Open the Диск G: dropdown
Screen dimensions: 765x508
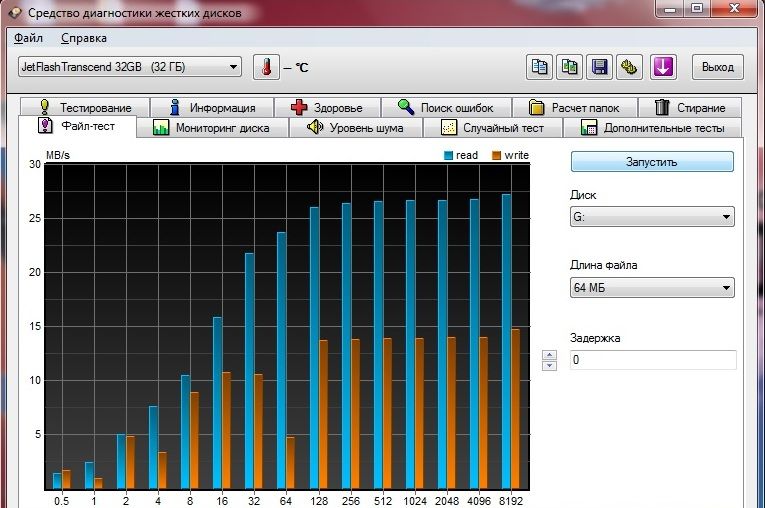tap(652, 217)
